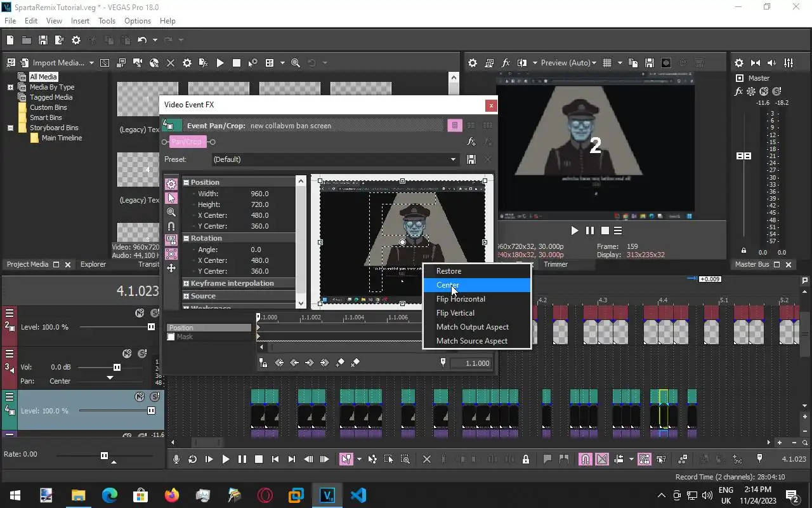Toggle Enable Snapping magnet in Pan/Crop tools
812x508 pixels.
(171, 226)
